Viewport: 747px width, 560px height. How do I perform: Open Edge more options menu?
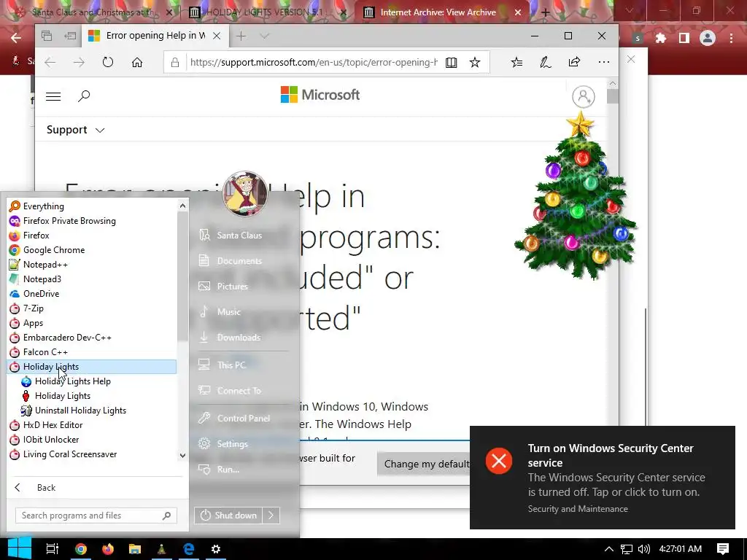[x=603, y=63]
